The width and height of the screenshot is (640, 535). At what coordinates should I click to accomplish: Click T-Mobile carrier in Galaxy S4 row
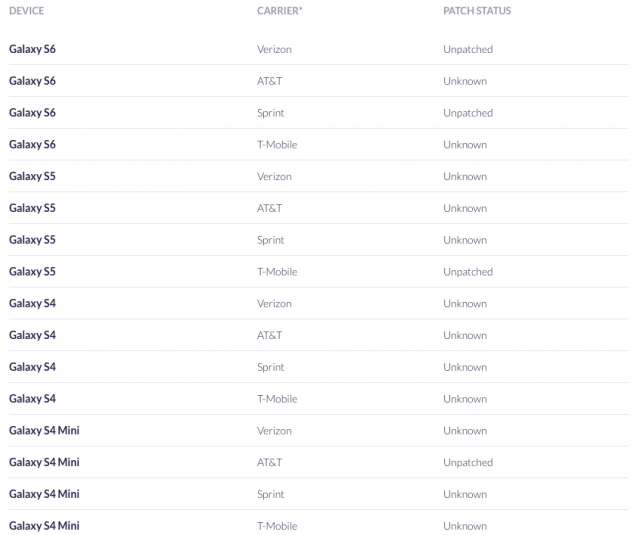click(x=277, y=399)
